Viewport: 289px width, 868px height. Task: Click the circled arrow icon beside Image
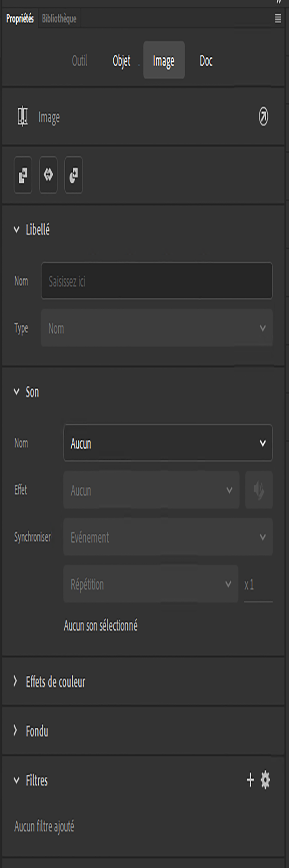(263, 117)
